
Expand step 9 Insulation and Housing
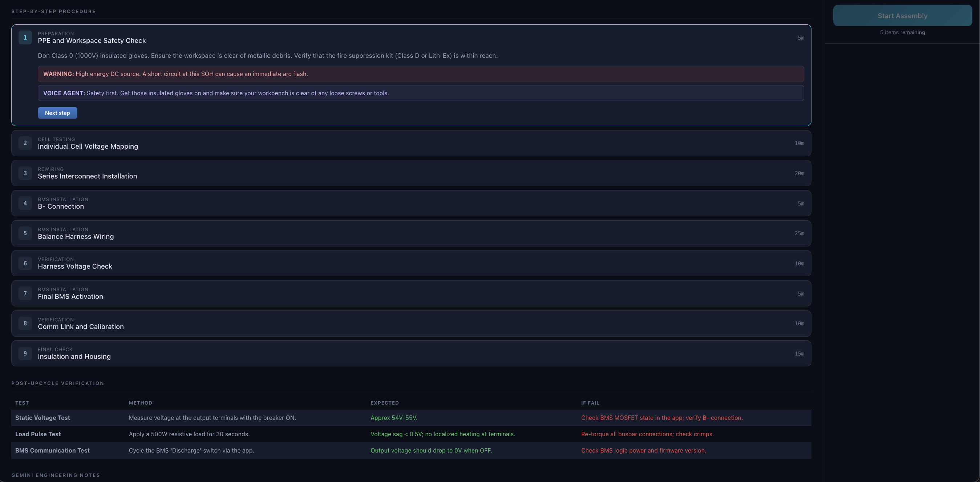(411, 354)
